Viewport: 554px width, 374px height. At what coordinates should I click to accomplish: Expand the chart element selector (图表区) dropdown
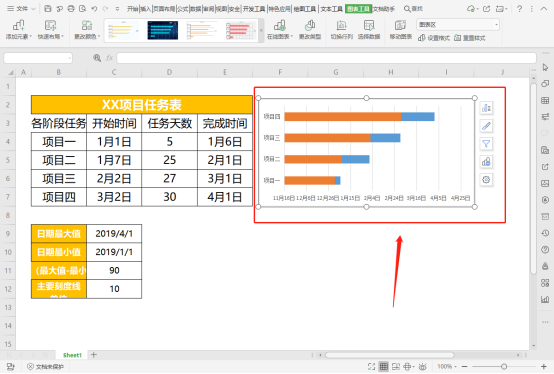(496, 25)
